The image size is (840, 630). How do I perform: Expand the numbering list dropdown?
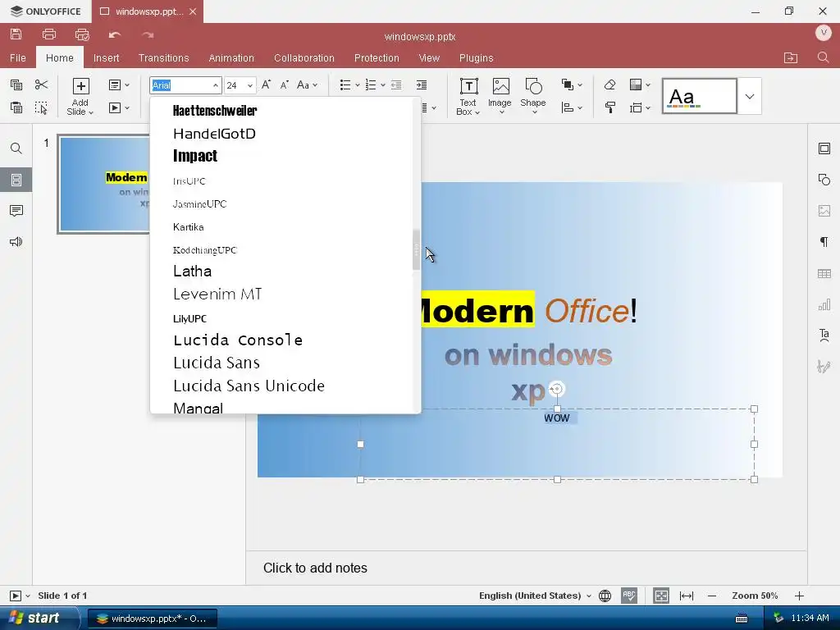click(382, 85)
